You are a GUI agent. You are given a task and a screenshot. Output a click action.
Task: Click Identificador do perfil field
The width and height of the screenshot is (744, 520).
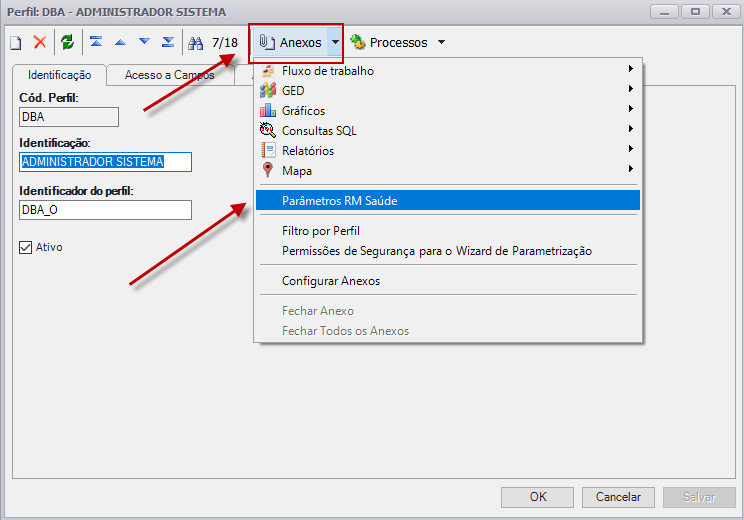pyautogui.click(x=105, y=210)
